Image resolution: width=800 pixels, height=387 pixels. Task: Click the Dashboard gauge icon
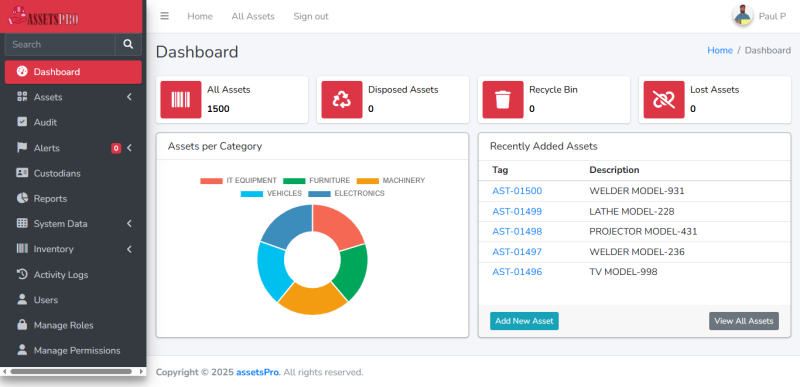22,71
